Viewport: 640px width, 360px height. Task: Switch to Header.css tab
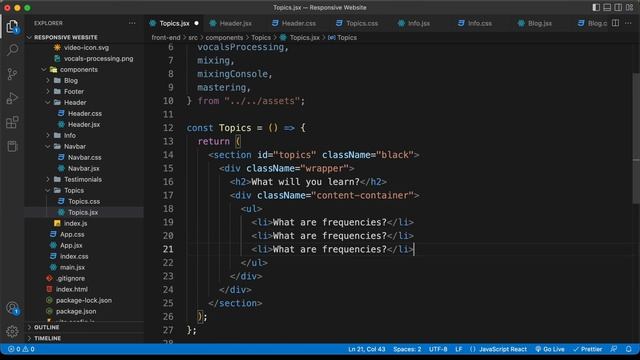click(298, 23)
